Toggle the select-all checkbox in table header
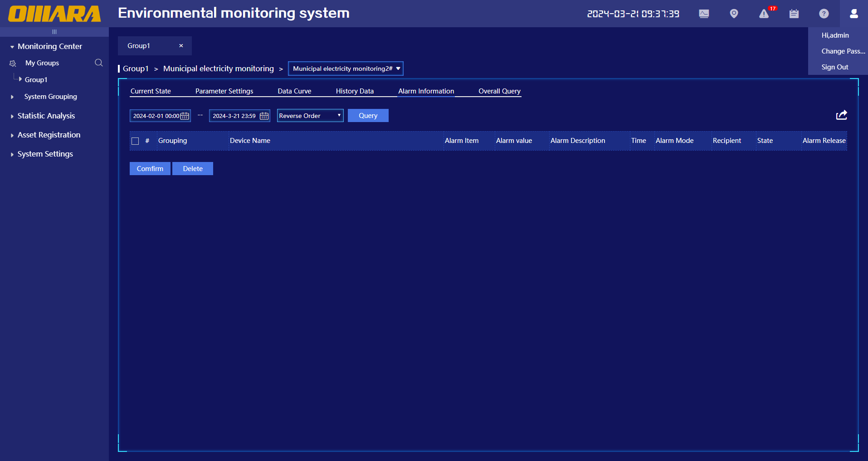The height and width of the screenshot is (461, 868). tap(135, 141)
